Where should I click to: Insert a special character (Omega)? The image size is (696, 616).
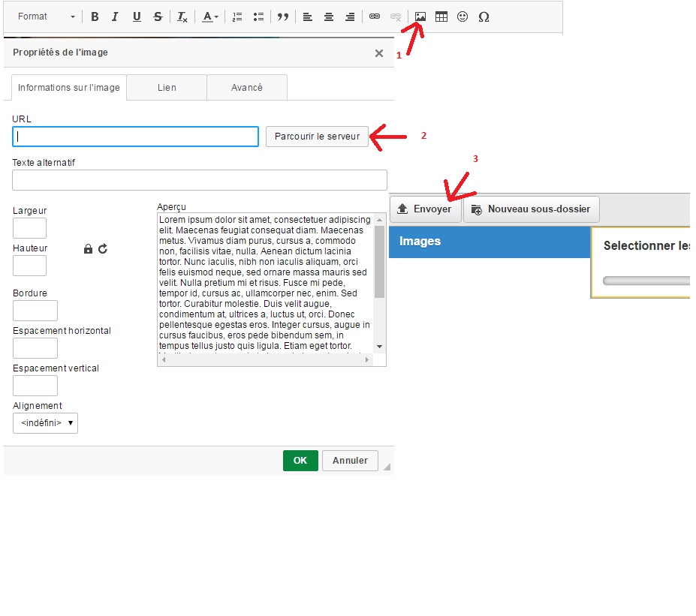(484, 17)
